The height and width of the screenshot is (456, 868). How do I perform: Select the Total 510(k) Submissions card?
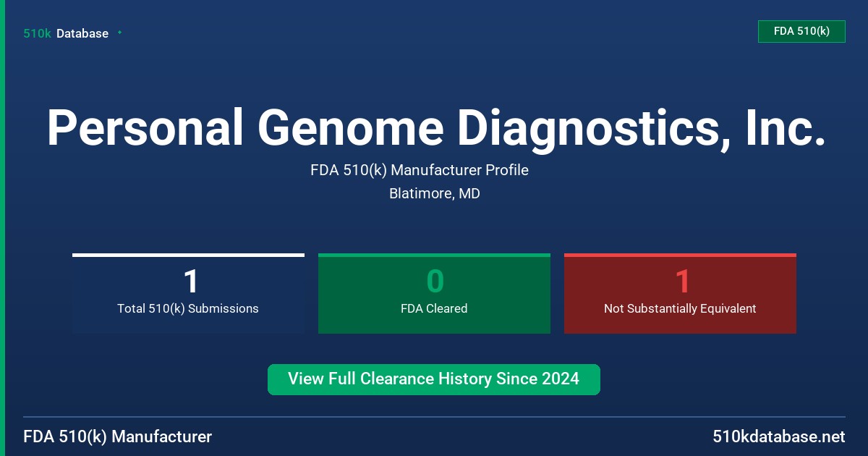188,294
